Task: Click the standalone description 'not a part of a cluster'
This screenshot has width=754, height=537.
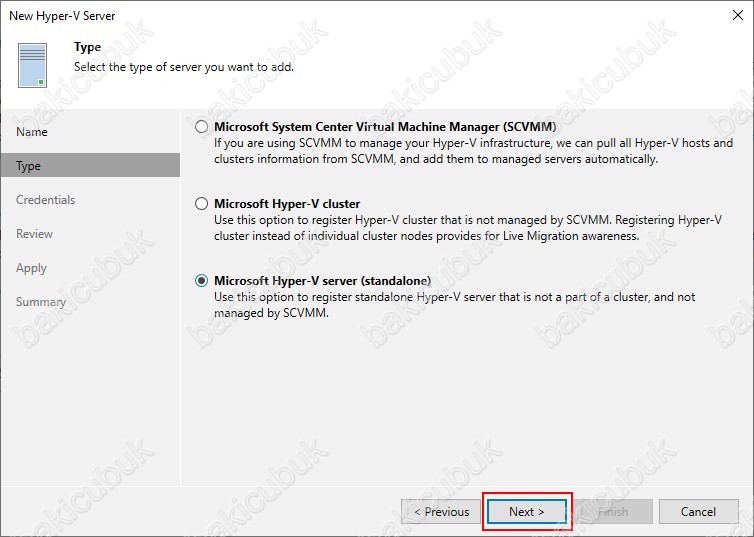Action: 454,305
